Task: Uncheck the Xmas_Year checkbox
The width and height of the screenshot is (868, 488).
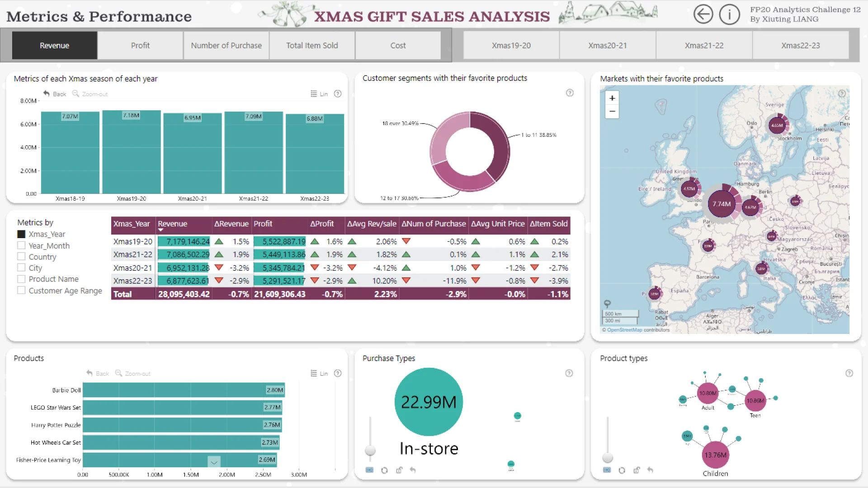Action: point(21,234)
